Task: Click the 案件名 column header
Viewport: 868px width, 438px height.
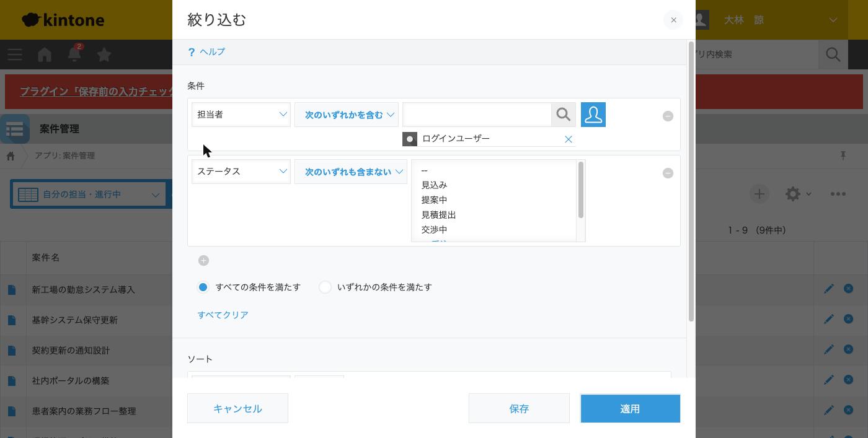Action: coord(46,258)
